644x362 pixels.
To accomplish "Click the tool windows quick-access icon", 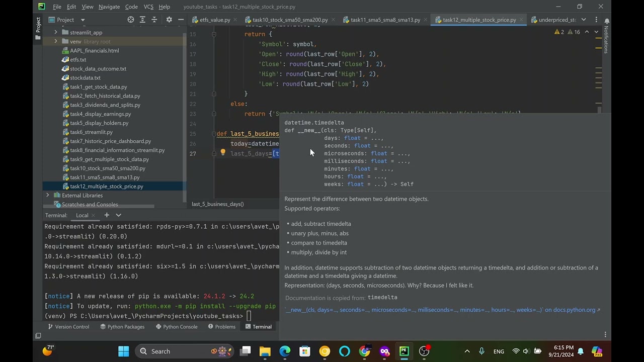I will coord(38,335).
